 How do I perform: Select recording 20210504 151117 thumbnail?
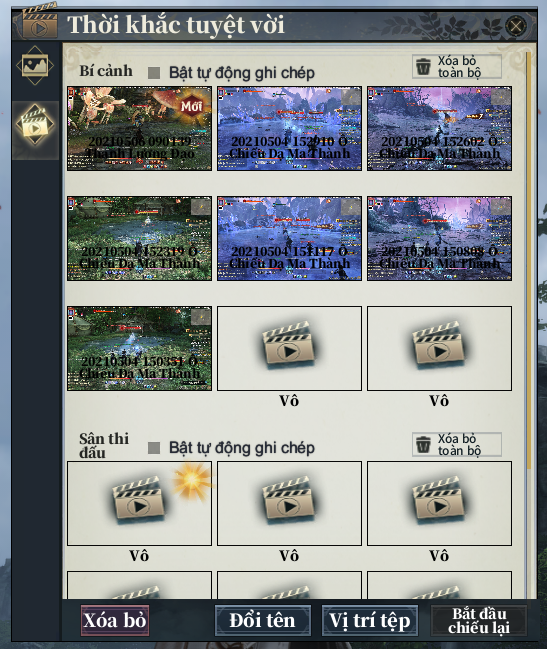click(x=289, y=238)
